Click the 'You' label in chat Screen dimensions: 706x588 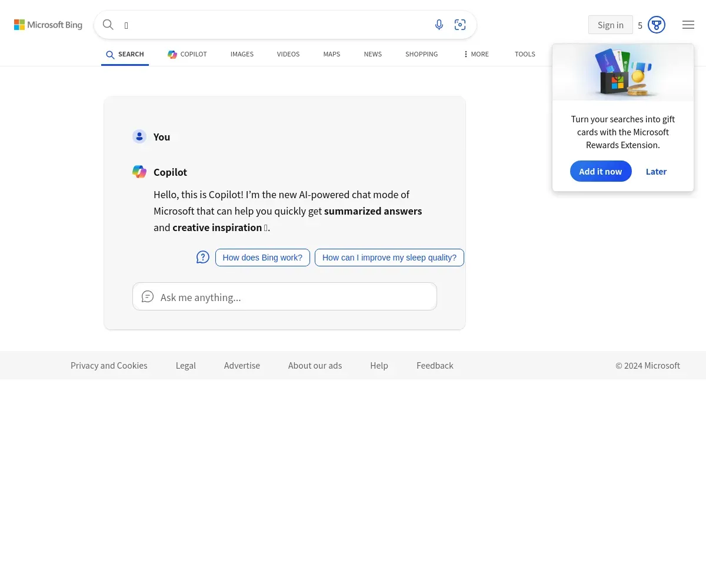point(162,136)
